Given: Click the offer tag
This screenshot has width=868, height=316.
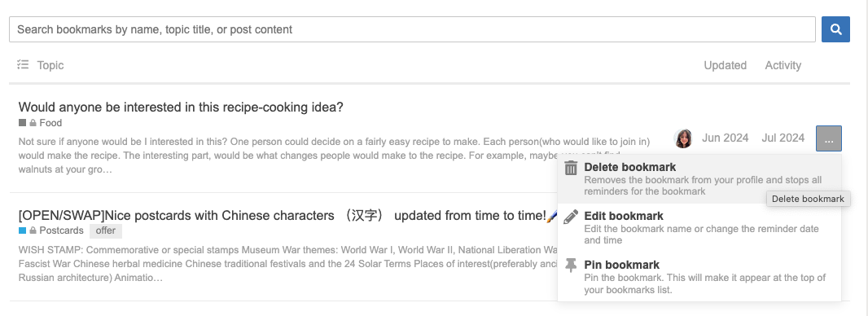Looking at the screenshot, I should click(x=106, y=230).
